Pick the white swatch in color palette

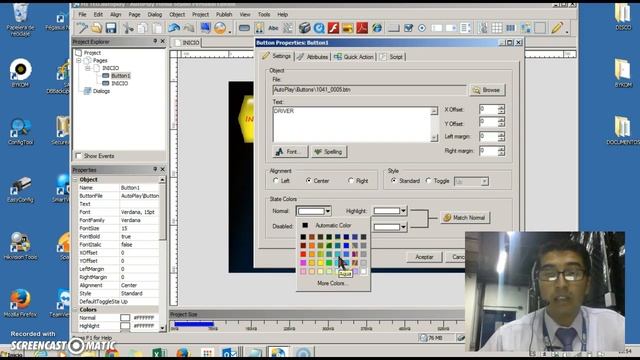coord(363,271)
